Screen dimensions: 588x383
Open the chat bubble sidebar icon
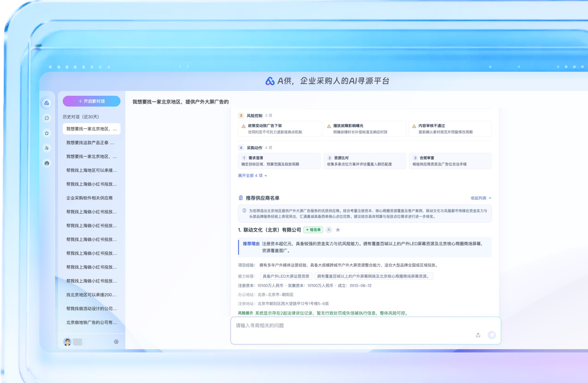click(x=47, y=118)
